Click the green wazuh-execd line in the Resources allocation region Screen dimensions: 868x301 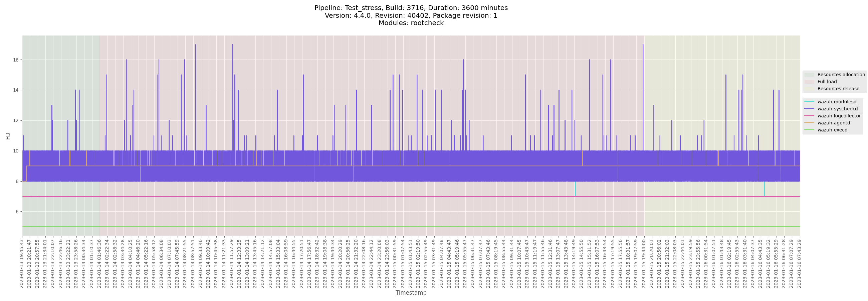(x=61, y=227)
